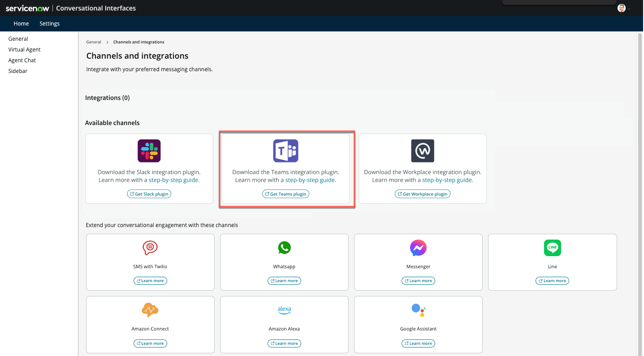The width and height of the screenshot is (644, 356).
Task: Click the ServiceNow logo
Action: 27,8
